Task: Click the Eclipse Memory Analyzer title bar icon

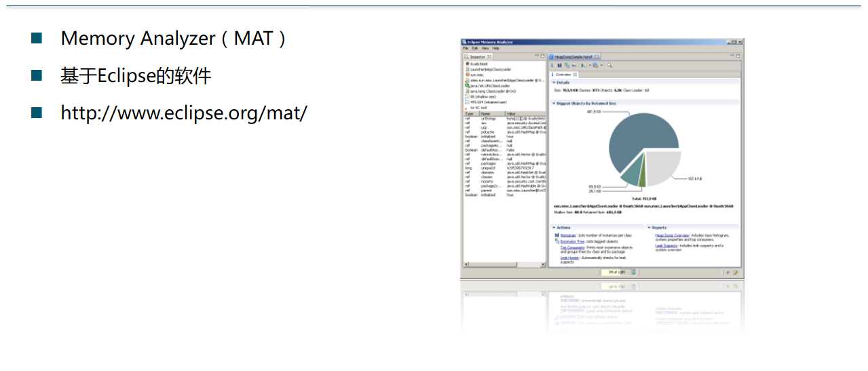Action: pos(464,42)
